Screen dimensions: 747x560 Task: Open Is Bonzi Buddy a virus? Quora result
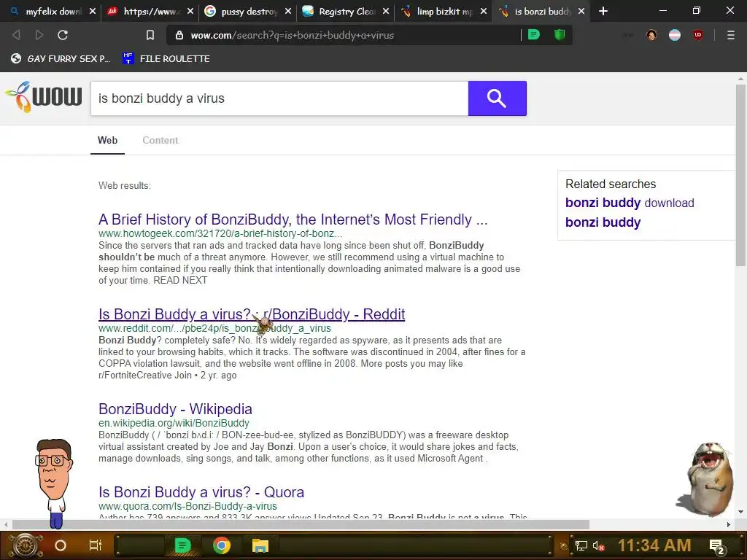pos(201,492)
